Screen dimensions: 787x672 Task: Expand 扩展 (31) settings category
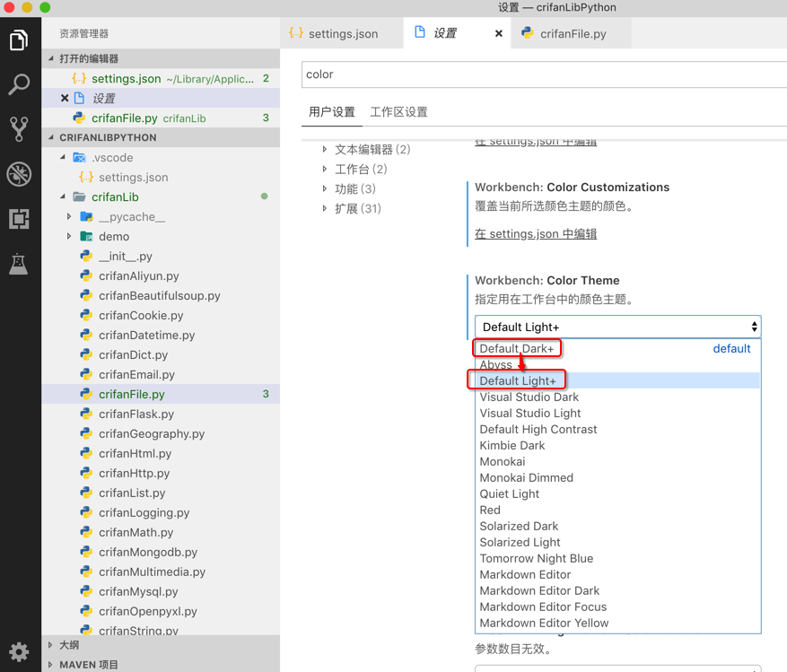pos(325,208)
